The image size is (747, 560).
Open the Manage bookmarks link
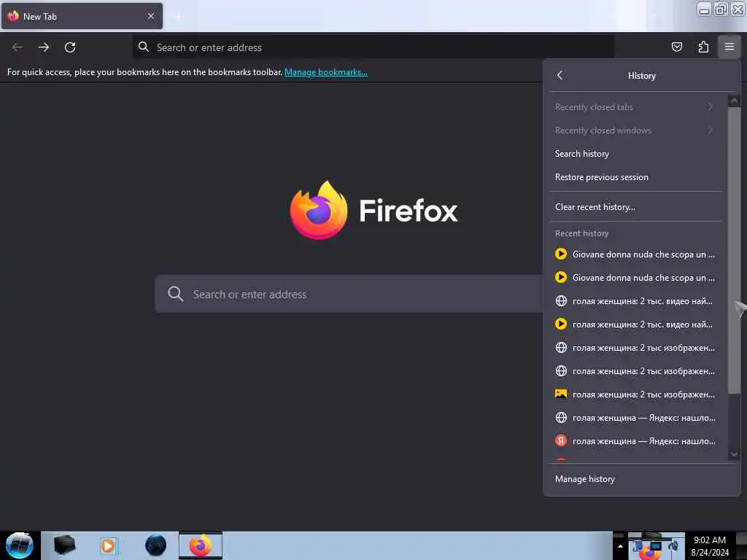[x=326, y=72]
